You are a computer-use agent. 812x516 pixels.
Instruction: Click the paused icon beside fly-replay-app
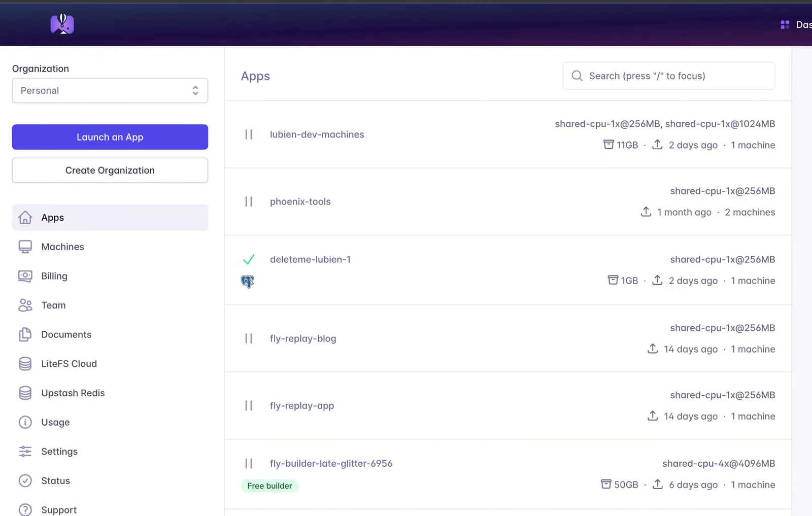[x=249, y=405]
